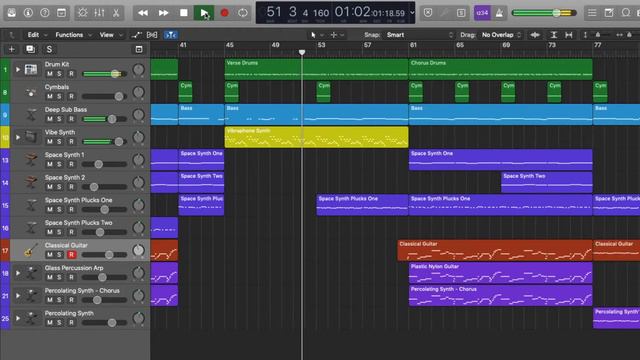This screenshot has height=360, width=640.
Task: Open the Library panel
Action: click(12, 13)
